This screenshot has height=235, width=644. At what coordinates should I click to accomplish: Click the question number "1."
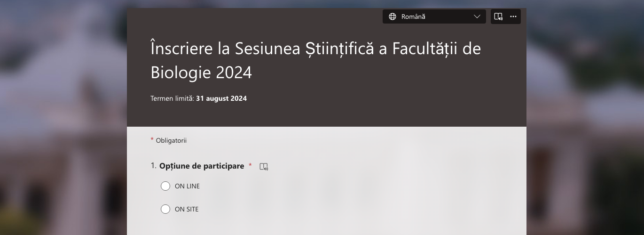[154, 166]
